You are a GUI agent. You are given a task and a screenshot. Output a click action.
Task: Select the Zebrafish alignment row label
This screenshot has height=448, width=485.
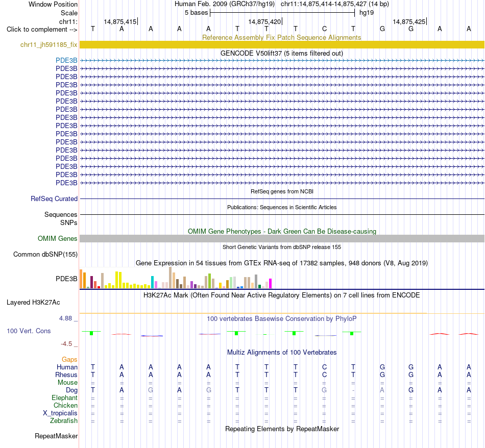click(64, 420)
